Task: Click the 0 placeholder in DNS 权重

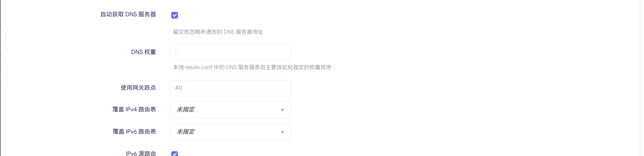Action: click(x=177, y=52)
